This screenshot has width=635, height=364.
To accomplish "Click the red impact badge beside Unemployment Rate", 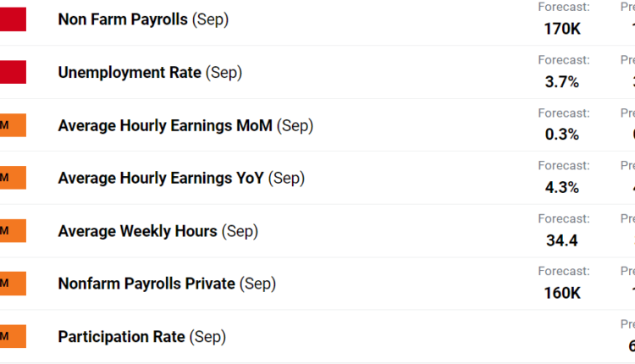I will (12, 73).
